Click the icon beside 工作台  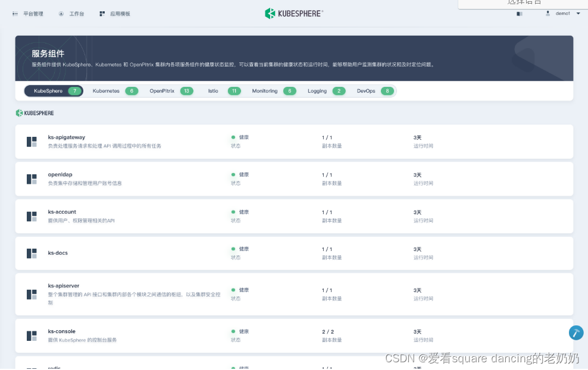point(61,14)
